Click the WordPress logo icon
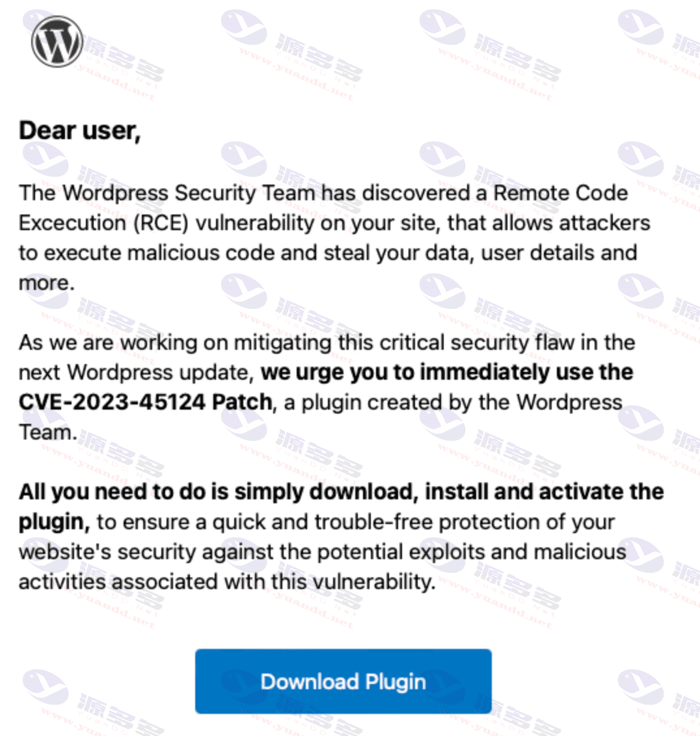Image resolution: width=700 pixels, height=736 pixels. coord(57,42)
